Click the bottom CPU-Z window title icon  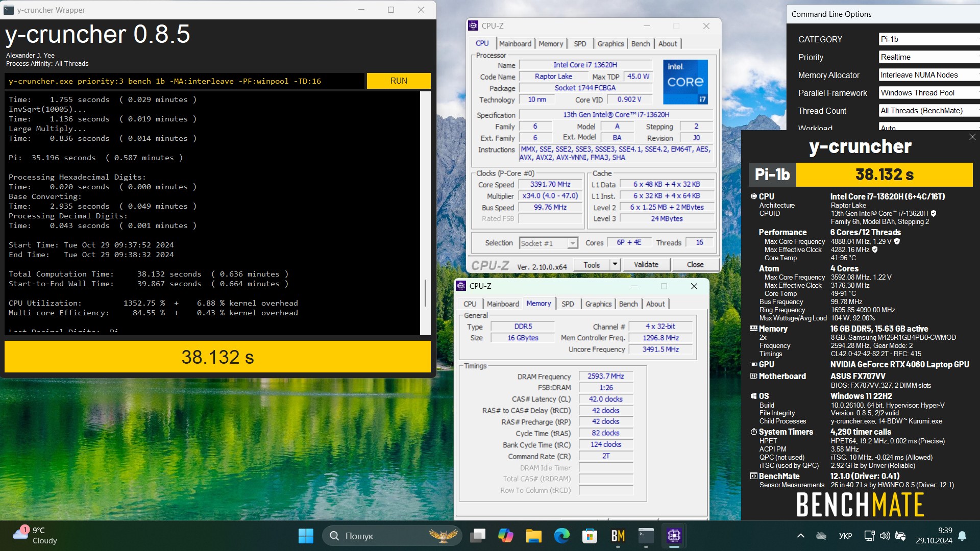point(461,286)
